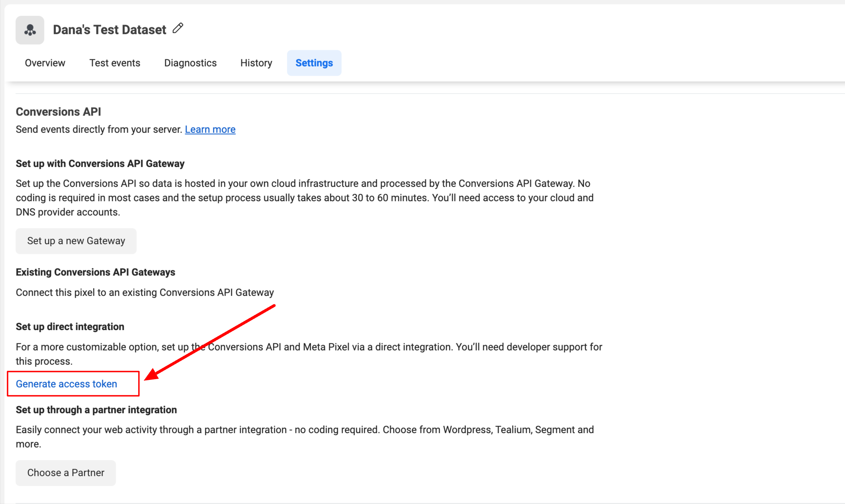Follow the Learn more link
The height and width of the screenshot is (504, 845).
click(210, 129)
